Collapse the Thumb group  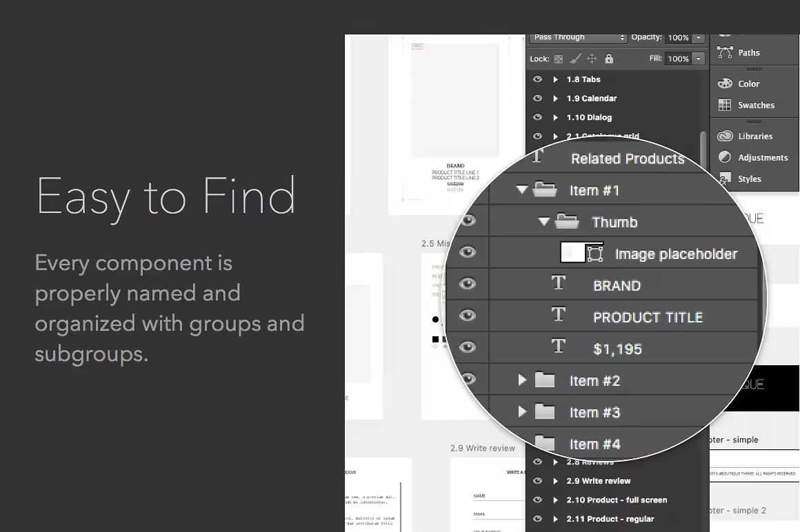pyautogui.click(x=544, y=221)
